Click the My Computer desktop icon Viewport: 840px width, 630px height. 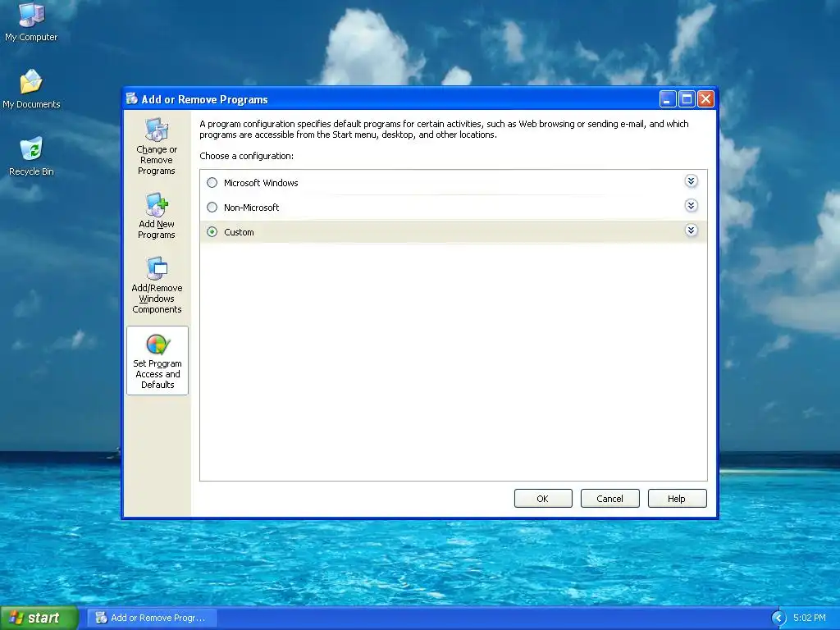point(31,21)
